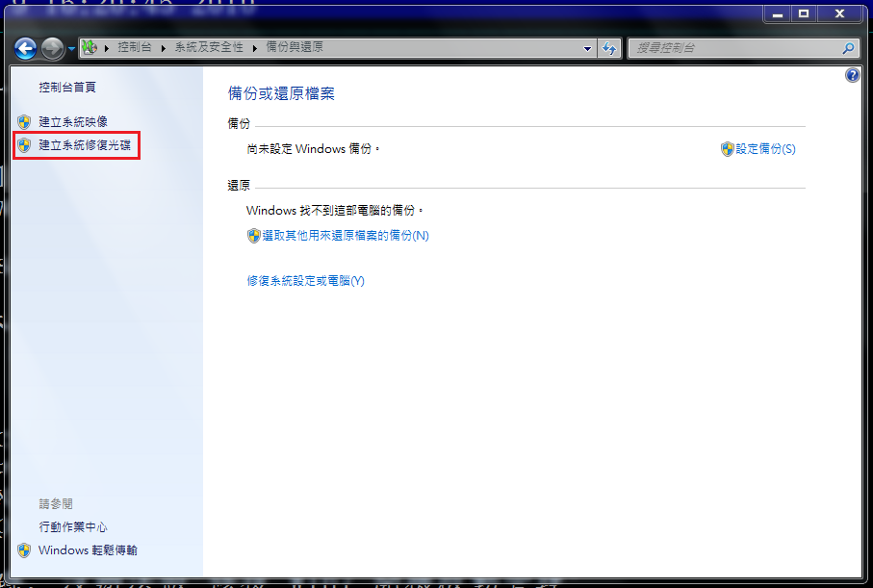The image size is (873, 588).
Task: Click 設定備份(S) link
Action: pyautogui.click(x=765, y=148)
